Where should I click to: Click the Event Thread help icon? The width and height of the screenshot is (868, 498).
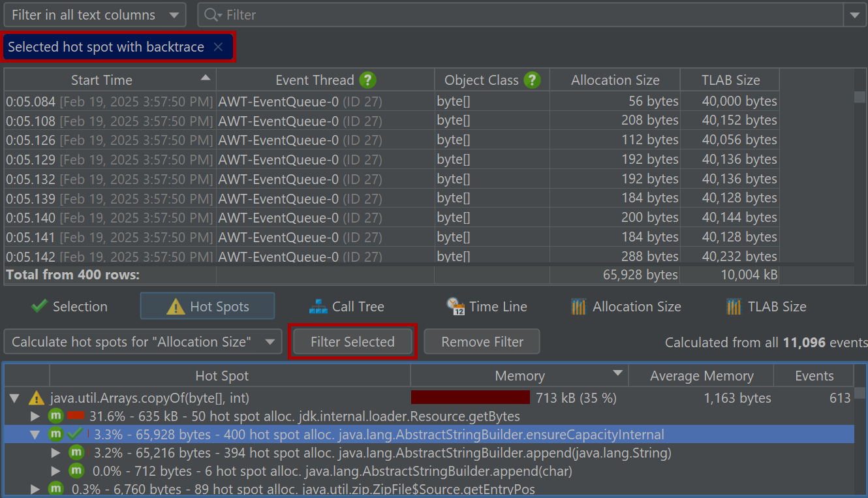pos(368,80)
